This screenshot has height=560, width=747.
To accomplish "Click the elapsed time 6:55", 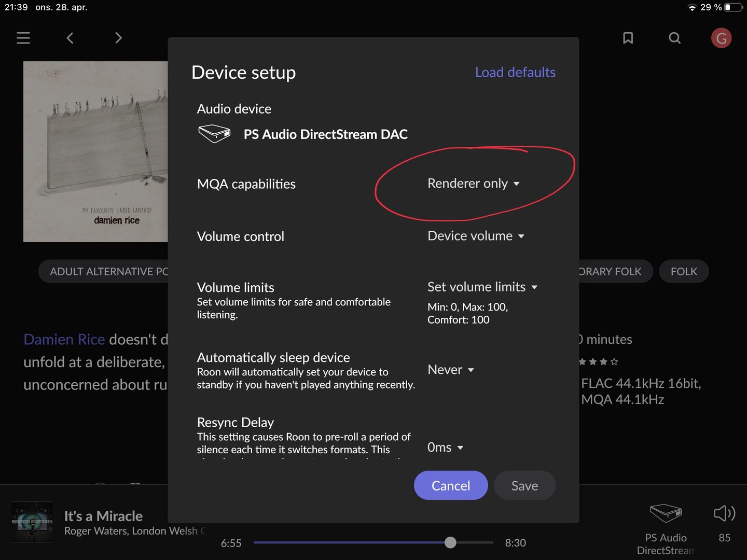I will (x=231, y=543).
